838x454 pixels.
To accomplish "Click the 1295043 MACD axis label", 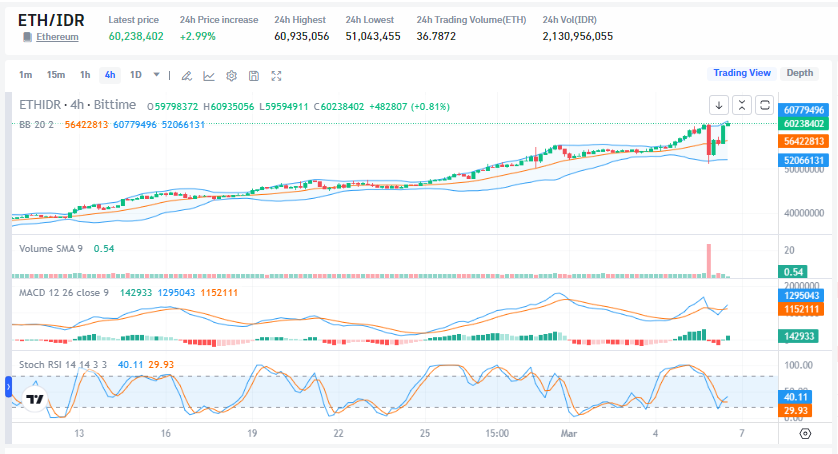I will 802,296.
